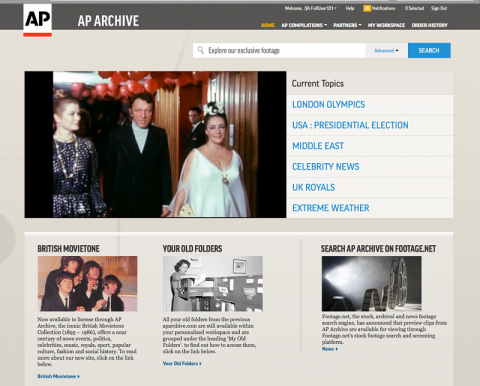Click the Current Topics heading

tap(318, 83)
